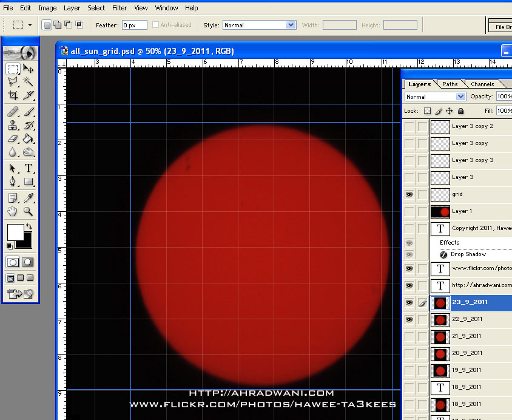Activate the Zoom tool
Screen dimensions: 512x420
(29, 212)
